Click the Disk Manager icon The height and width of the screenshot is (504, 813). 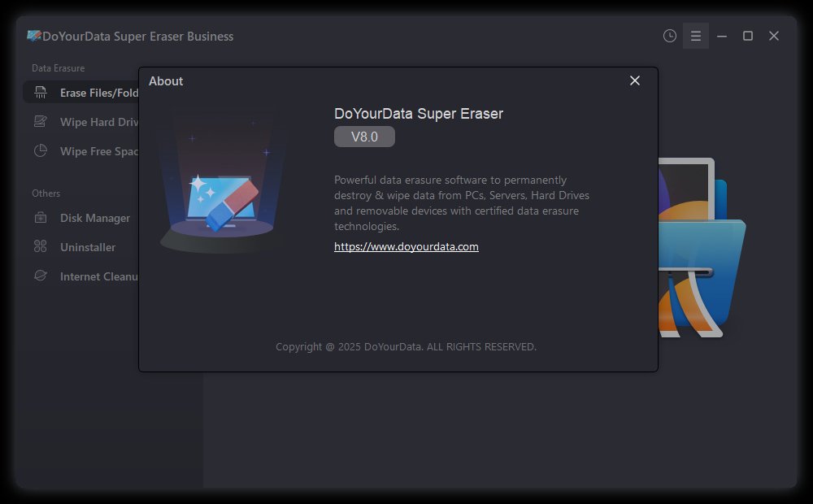41,218
